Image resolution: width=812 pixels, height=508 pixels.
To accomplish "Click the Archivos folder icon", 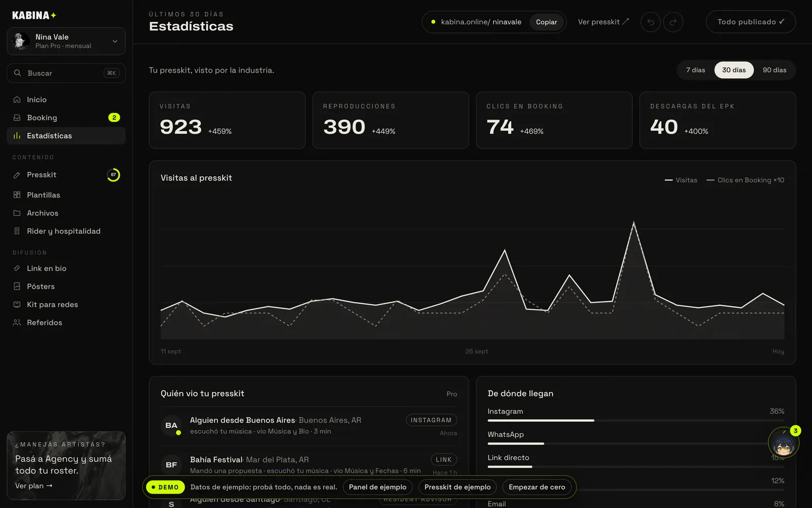I will pos(17,213).
